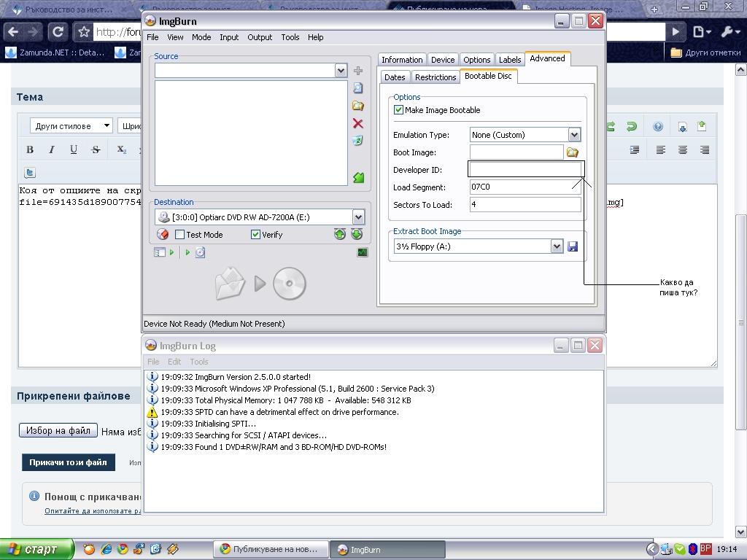The image size is (747, 560).
Task: Click the red X remove icon in Source
Action: click(357, 123)
